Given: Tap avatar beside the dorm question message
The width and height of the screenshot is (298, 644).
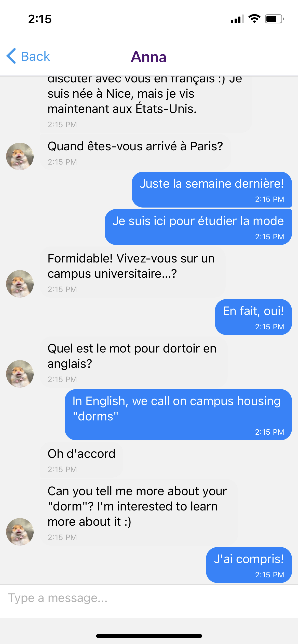Looking at the screenshot, I should pyautogui.click(x=20, y=532).
